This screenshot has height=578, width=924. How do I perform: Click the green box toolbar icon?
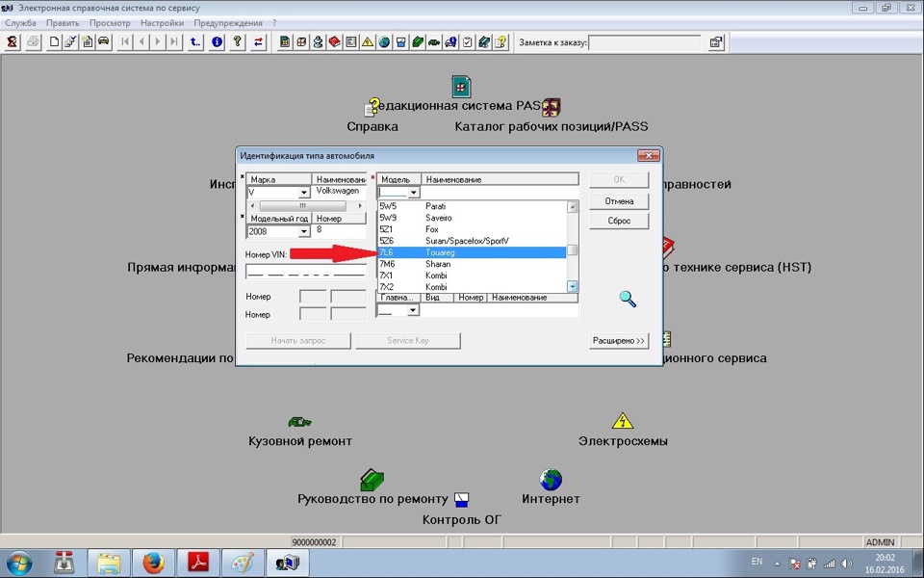point(418,41)
